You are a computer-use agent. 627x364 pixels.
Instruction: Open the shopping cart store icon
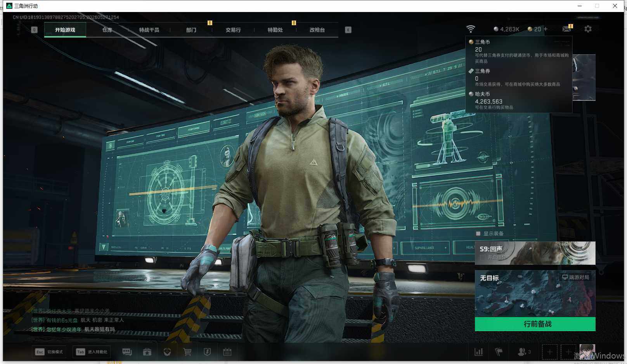pyautogui.click(x=187, y=352)
